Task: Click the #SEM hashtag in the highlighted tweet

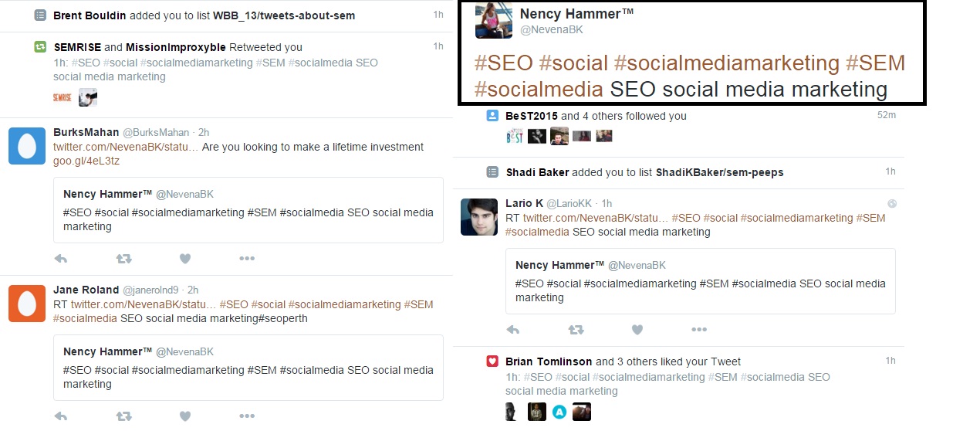Action: coord(875,63)
